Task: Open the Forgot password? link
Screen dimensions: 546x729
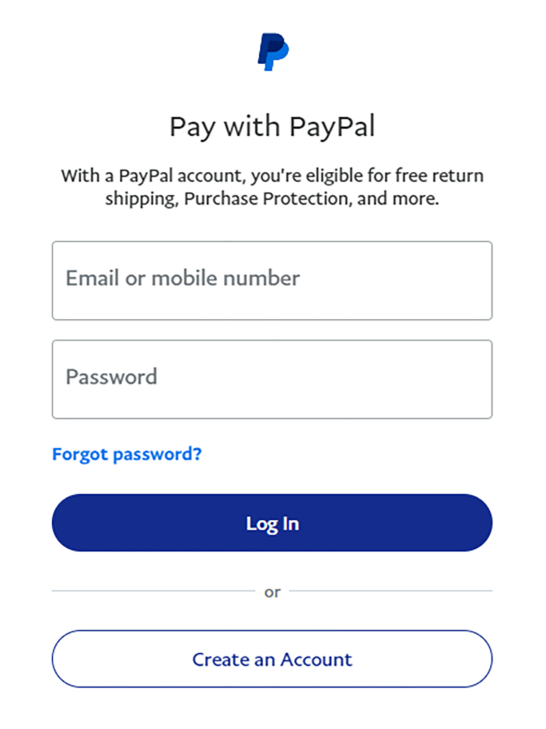Action: point(127,454)
